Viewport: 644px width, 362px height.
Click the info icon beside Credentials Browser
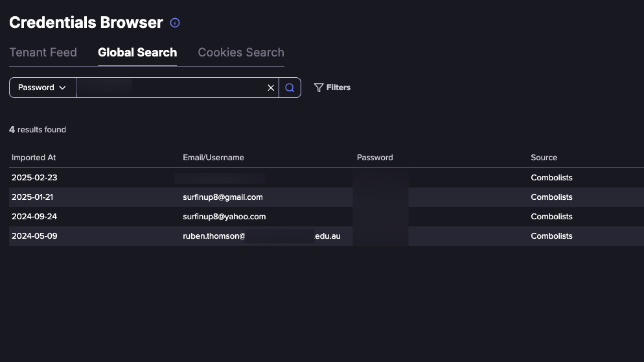(x=175, y=23)
